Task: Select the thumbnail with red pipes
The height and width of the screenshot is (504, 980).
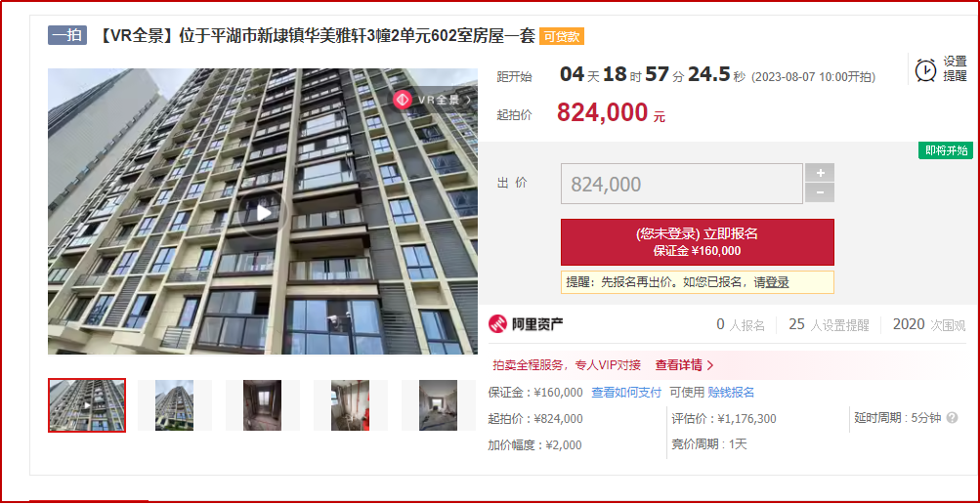Action: tap(350, 405)
